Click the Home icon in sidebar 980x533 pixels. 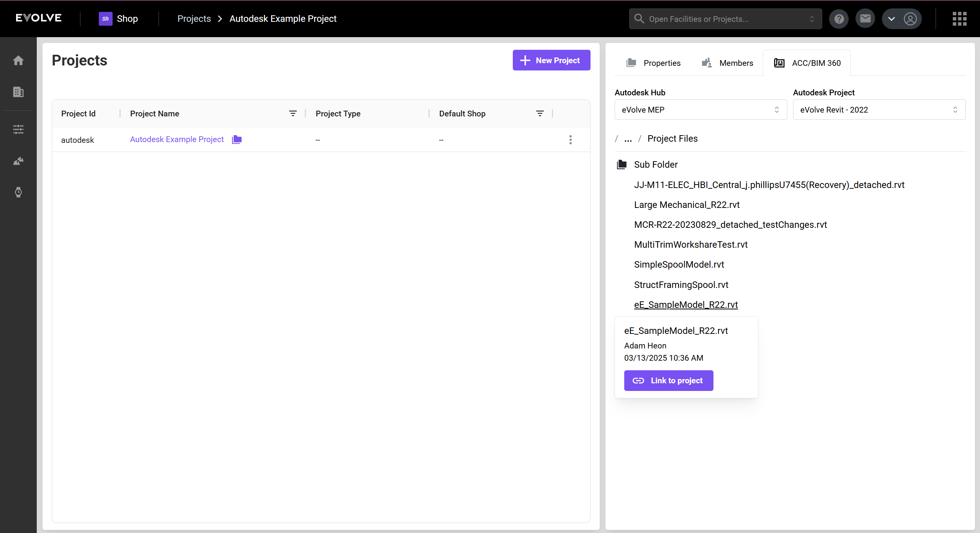coord(18,60)
